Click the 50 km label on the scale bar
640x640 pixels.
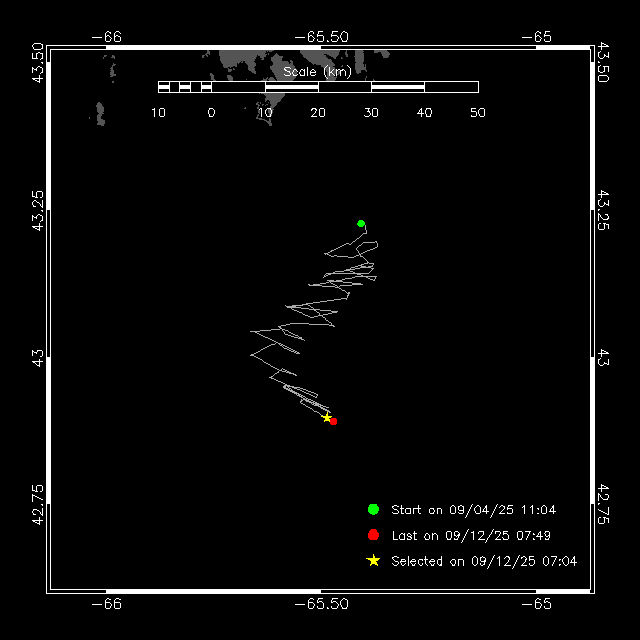pyautogui.click(x=477, y=112)
